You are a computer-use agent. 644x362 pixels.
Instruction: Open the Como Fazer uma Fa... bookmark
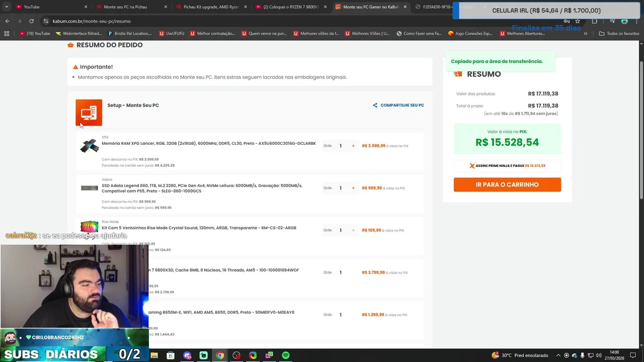(x=419, y=34)
